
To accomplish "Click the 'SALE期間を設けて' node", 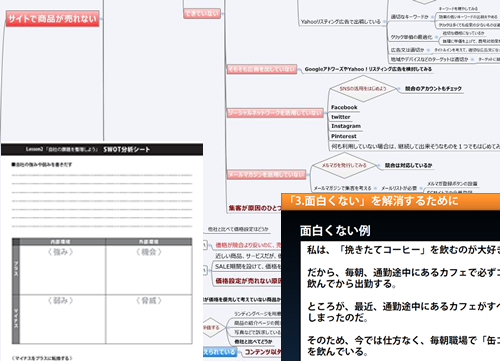I will pyautogui.click(x=248, y=267).
